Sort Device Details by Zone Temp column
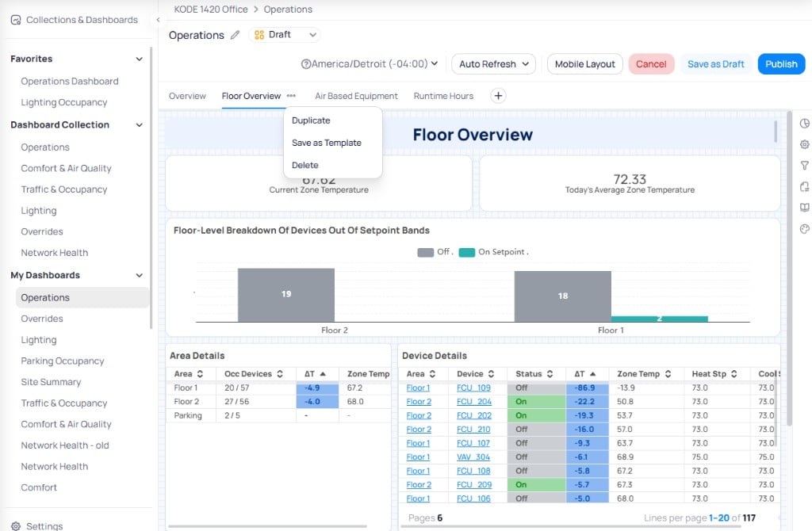 point(668,373)
